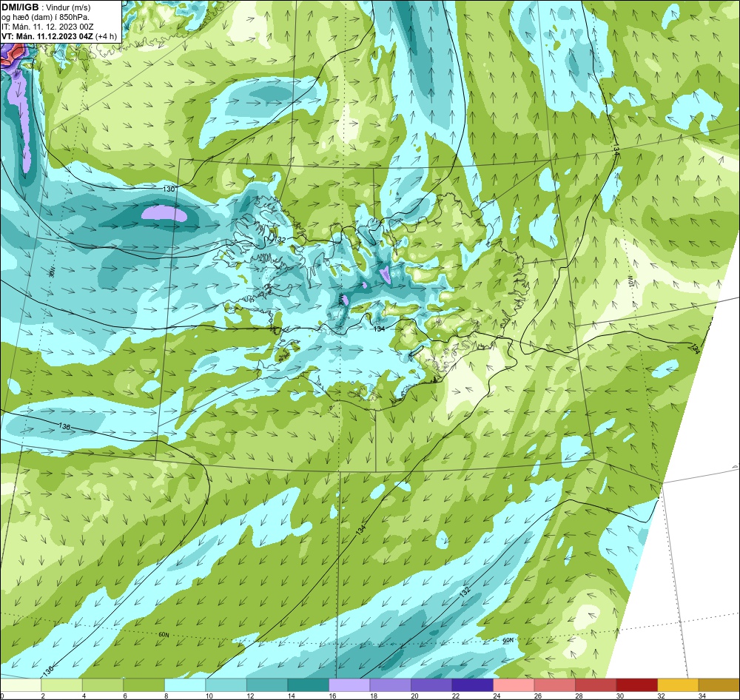
Task: Click the 0–2 m/s legend color swatch
Action: [x=21, y=685]
